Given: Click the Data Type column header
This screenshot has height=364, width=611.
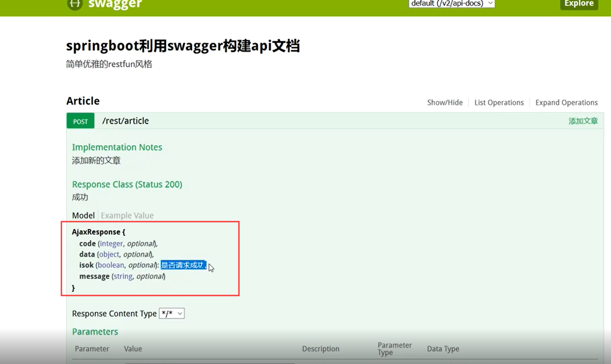Looking at the screenshot, I should pos(443,349).
